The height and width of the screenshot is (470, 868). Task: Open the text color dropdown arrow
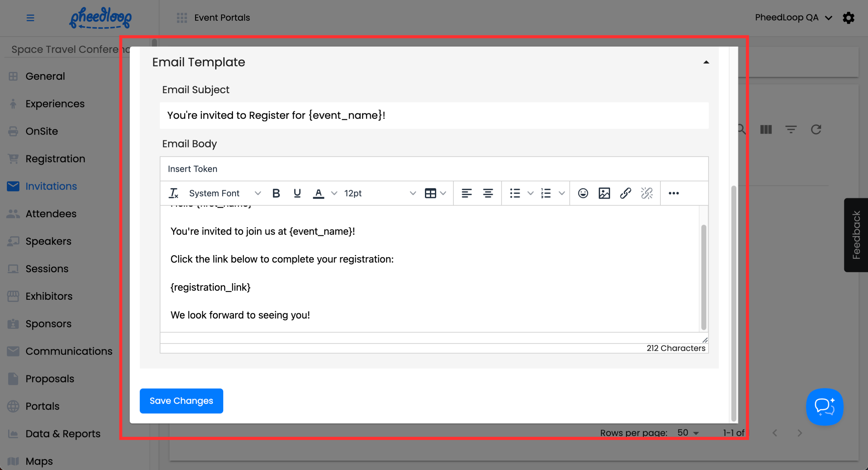click(x=334, y=193)
